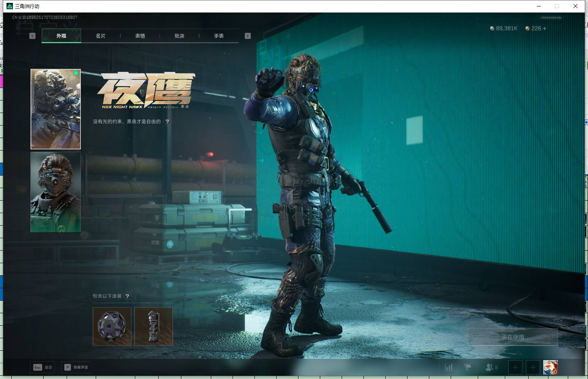View the spherical device paint item
The height and width of the screenshot is (379, 588).
[112, 327]
